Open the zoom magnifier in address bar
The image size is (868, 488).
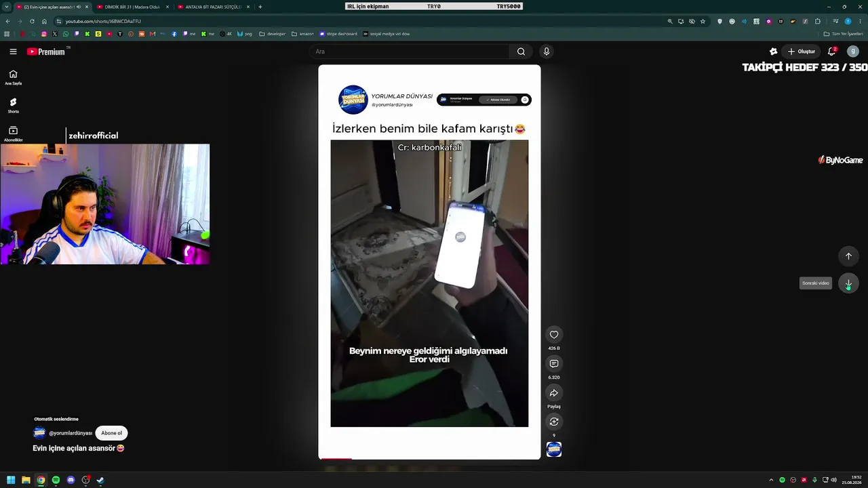[670, 21]
